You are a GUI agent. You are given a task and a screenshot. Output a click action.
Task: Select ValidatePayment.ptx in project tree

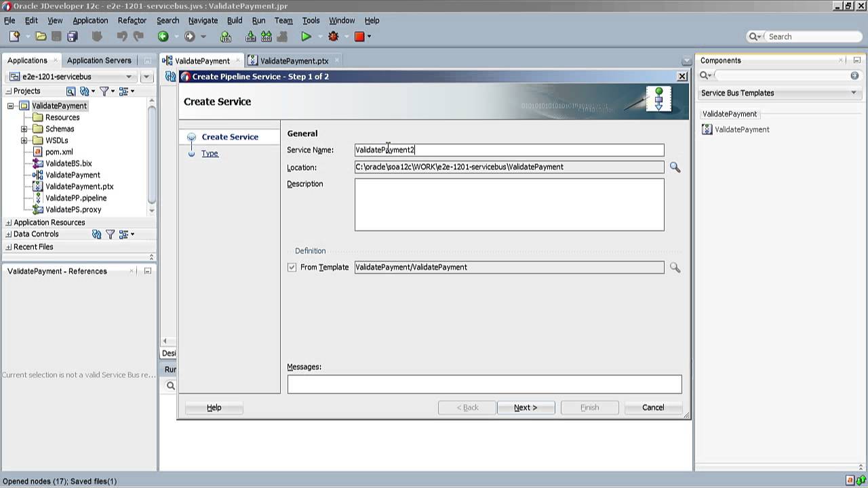(79, 186)
